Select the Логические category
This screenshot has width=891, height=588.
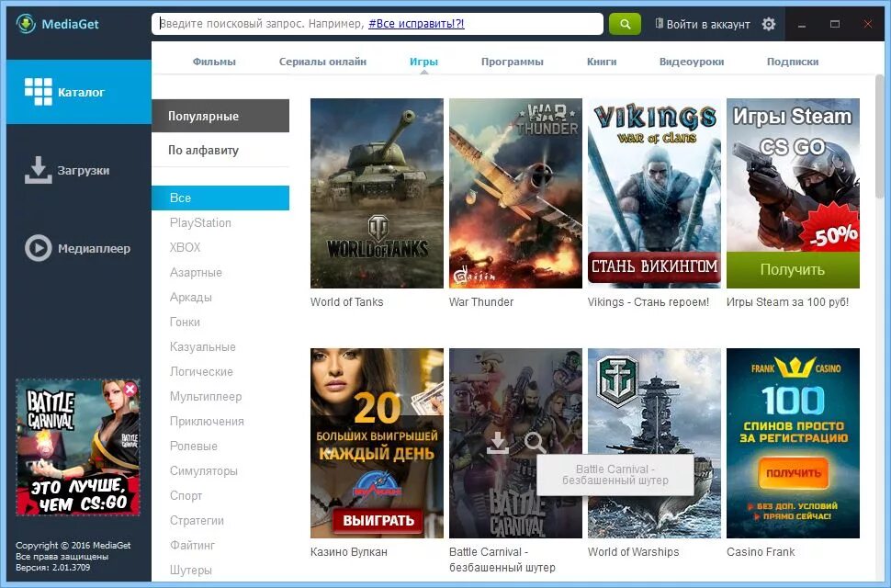coord(201,371)
